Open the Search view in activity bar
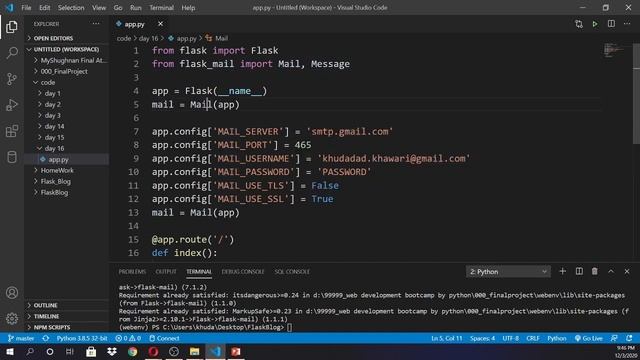 pos(12,53)
